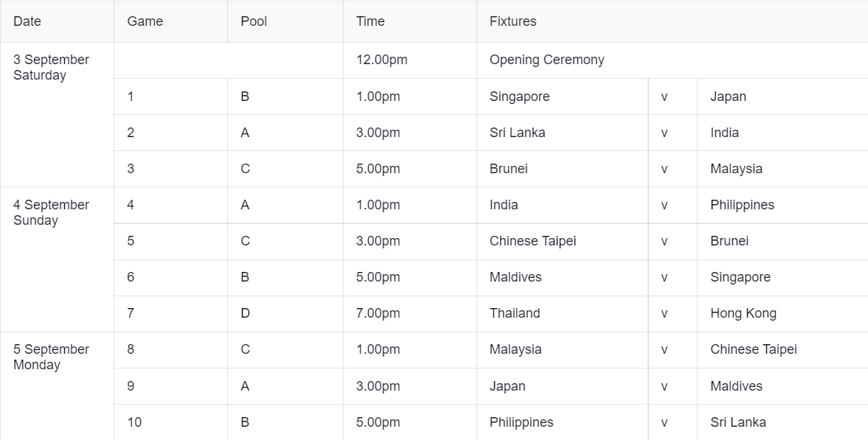Select the 12.00pm time cell
The height and width of the screenshot is (440, 868).
(381, 60)
